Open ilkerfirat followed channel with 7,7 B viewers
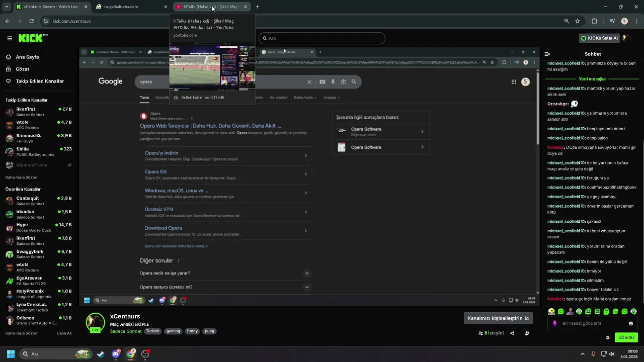 point(39,112)
